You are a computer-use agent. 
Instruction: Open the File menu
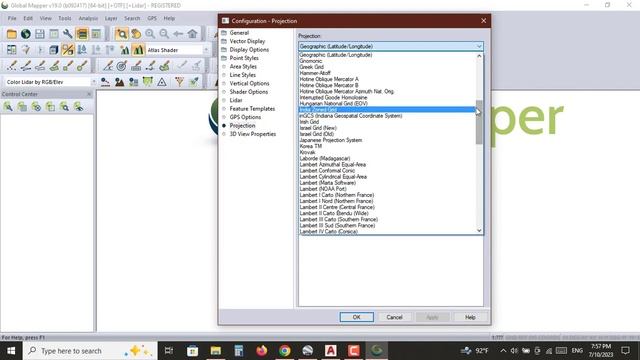(12, 18)
